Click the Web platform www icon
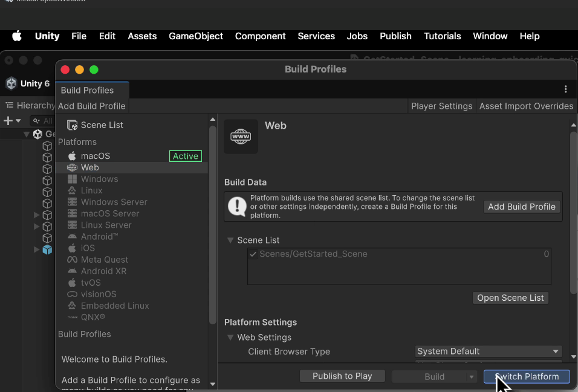 pyautogui.click(x=241, y=137)
